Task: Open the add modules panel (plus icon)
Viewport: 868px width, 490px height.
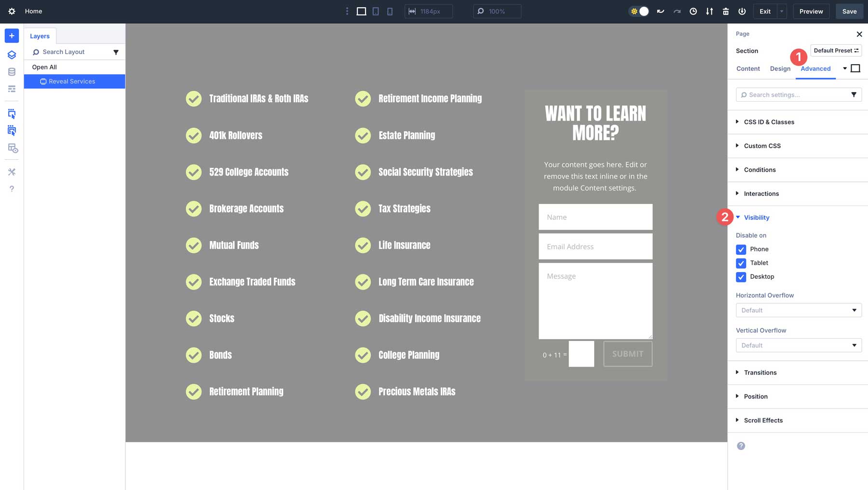Action: pos(12,35)
